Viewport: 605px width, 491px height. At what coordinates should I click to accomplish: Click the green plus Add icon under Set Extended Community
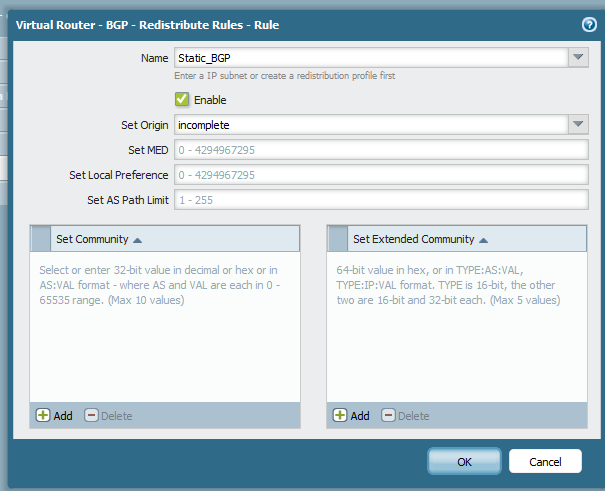(x=340, y=415)
